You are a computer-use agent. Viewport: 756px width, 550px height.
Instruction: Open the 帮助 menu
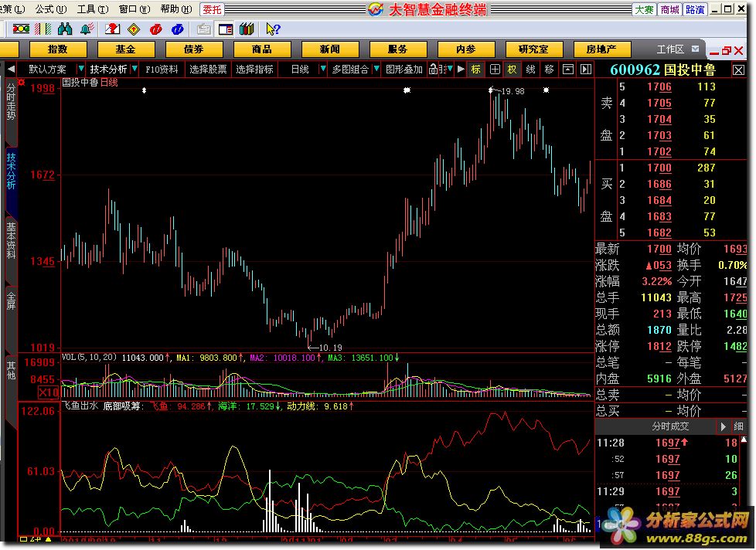click(x=176, y=9)
